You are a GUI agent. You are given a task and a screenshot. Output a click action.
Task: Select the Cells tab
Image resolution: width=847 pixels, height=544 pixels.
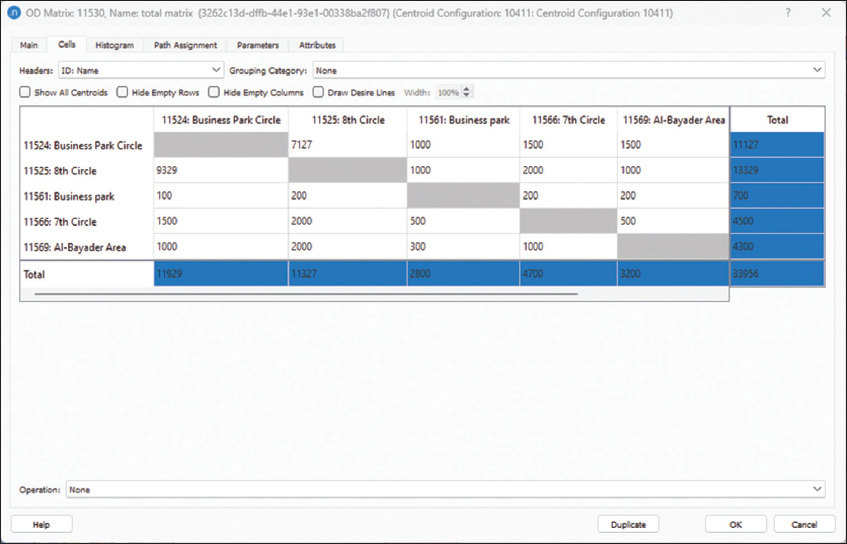(66, 44)
